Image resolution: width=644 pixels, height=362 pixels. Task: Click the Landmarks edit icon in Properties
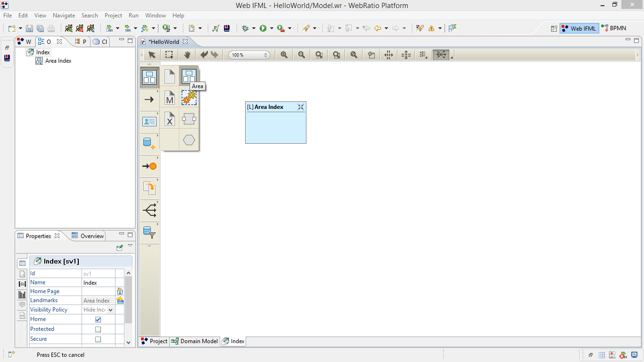[x=120, y=300]
